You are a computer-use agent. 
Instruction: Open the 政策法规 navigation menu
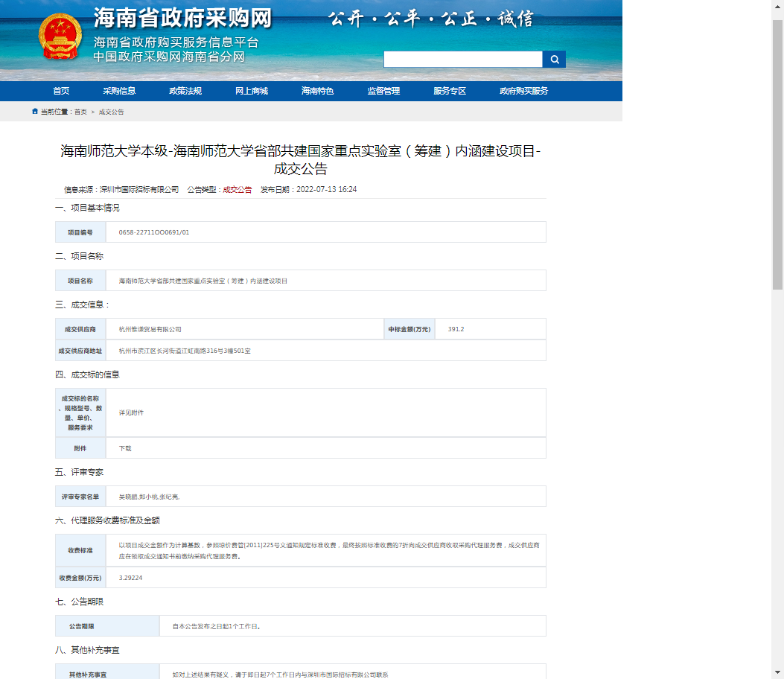coord(185,91)
